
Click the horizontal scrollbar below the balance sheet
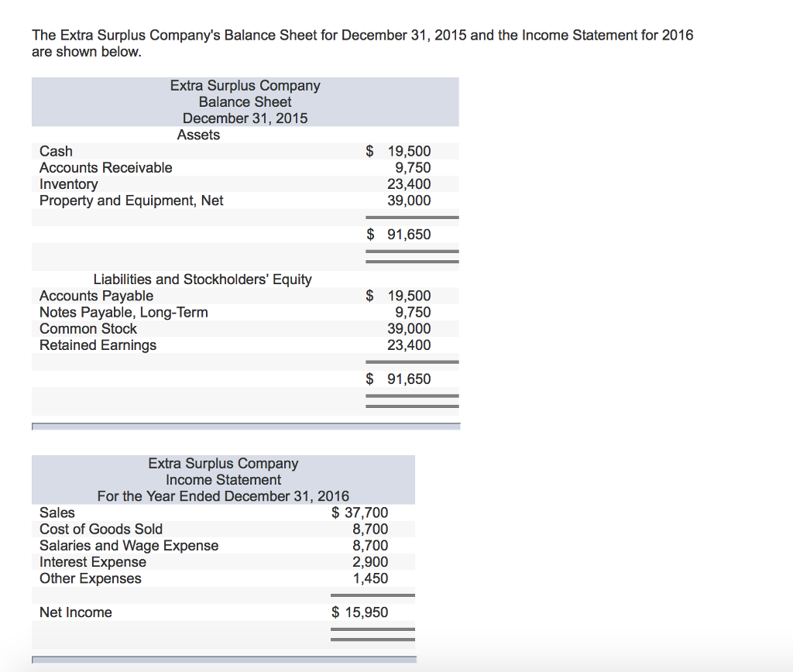pyautogui.click(x=245, y=427)
